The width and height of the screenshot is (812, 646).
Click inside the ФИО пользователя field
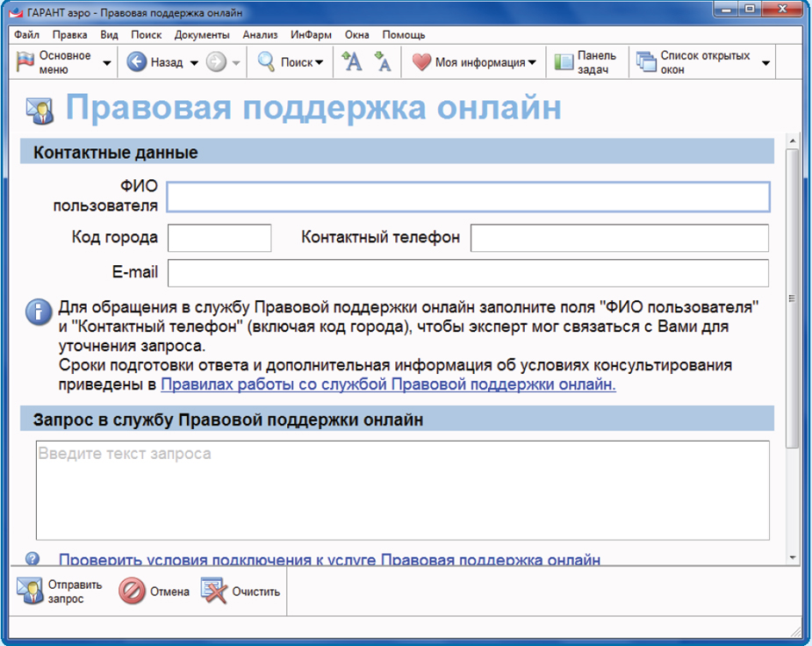point(470,197)
